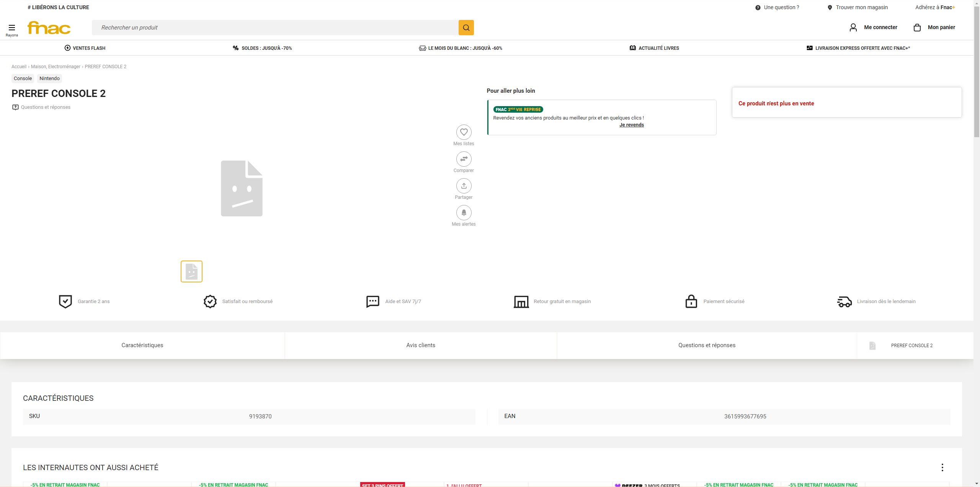
Task: Open Questions et réponses tab
Action: pos(707,345)
